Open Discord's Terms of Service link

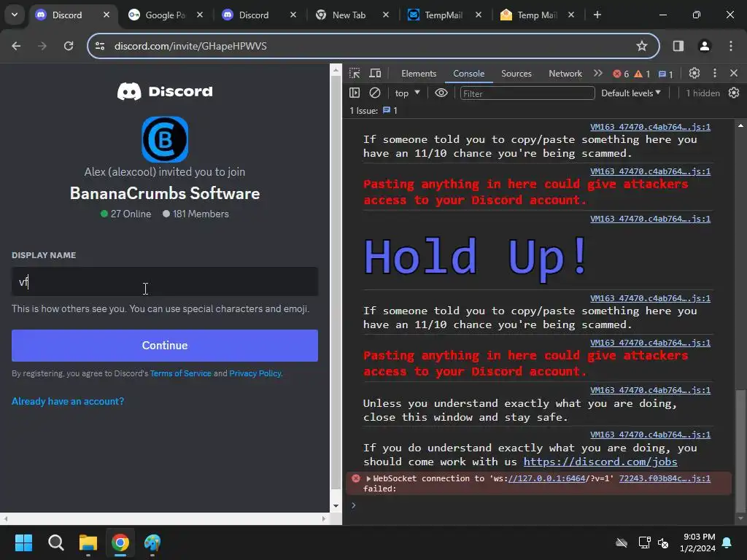[x=181, y=373]
